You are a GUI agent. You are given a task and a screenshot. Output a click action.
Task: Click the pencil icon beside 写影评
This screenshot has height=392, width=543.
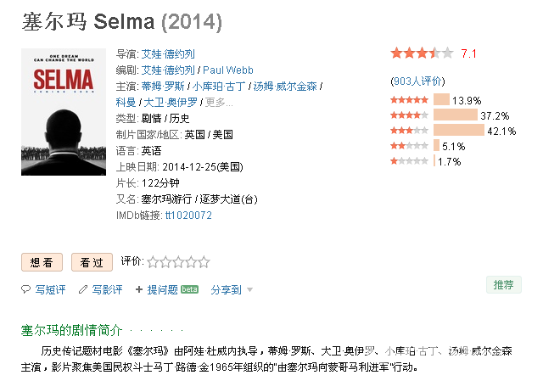click(83, 289)
